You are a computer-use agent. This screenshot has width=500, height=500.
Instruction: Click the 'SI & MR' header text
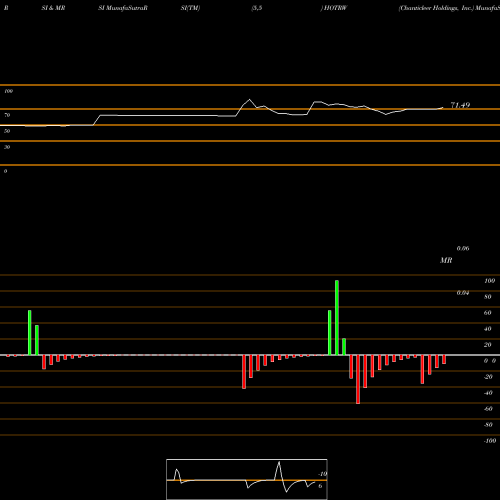point(53,8)
